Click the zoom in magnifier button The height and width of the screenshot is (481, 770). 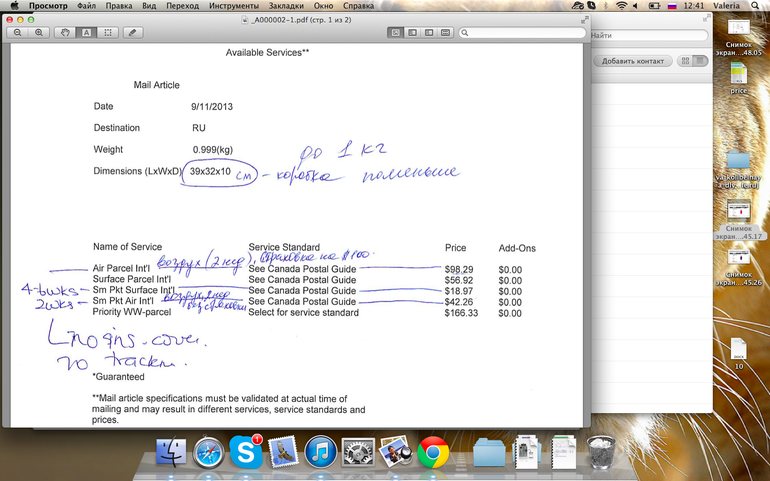click(39, 33)
